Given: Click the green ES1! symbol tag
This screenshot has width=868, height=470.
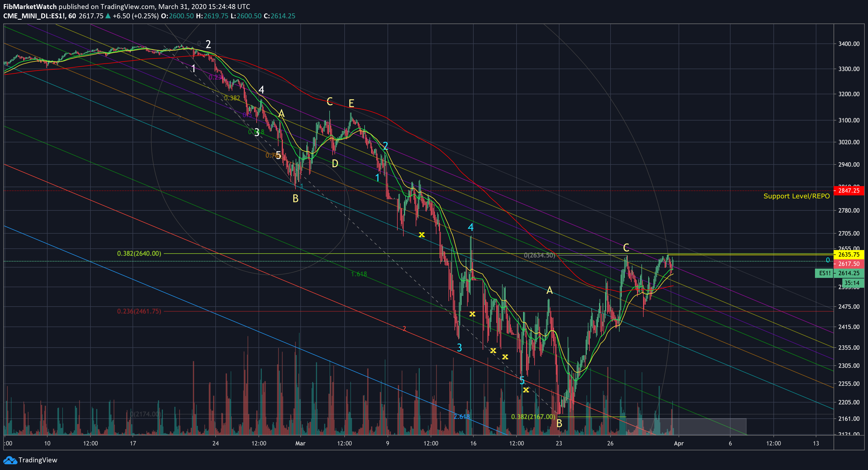Looking at the screenshot, I should (825, 273).
